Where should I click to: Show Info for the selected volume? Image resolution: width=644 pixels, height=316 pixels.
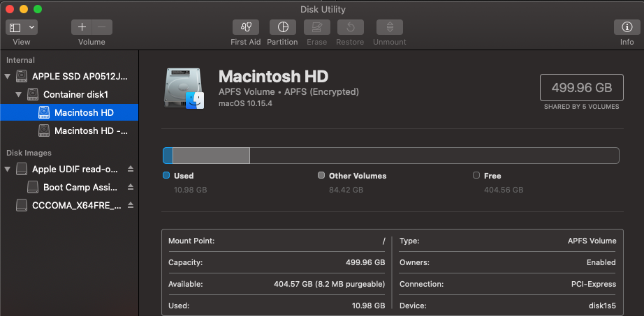point(627,27)
